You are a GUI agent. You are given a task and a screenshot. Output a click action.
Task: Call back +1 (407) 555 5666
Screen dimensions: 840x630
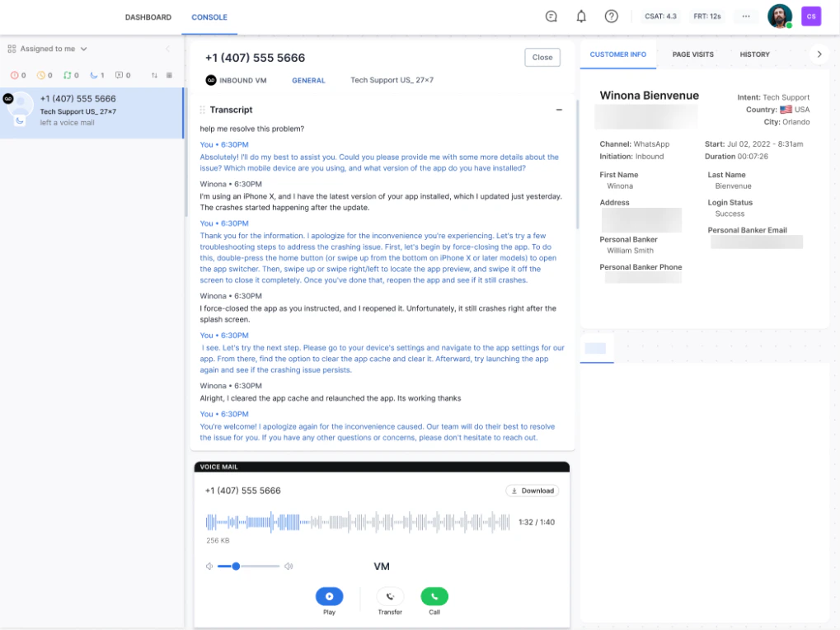pos(434,595)
